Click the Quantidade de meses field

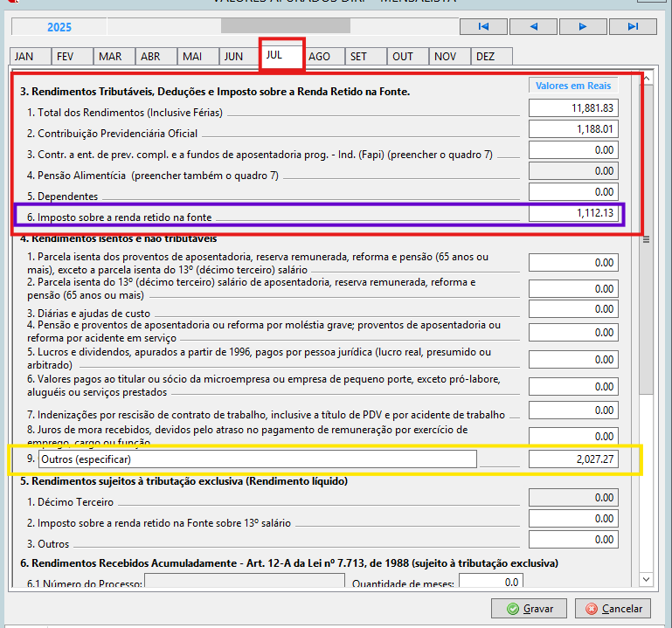click(x=491, y=581)
